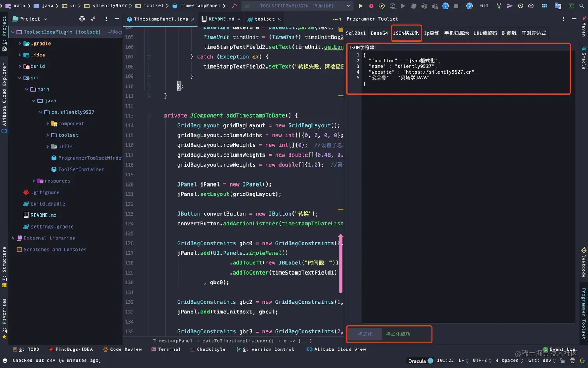588x368 pixels.
Task: Open Event Log from status bar
Action: click(x=559, y=349)
